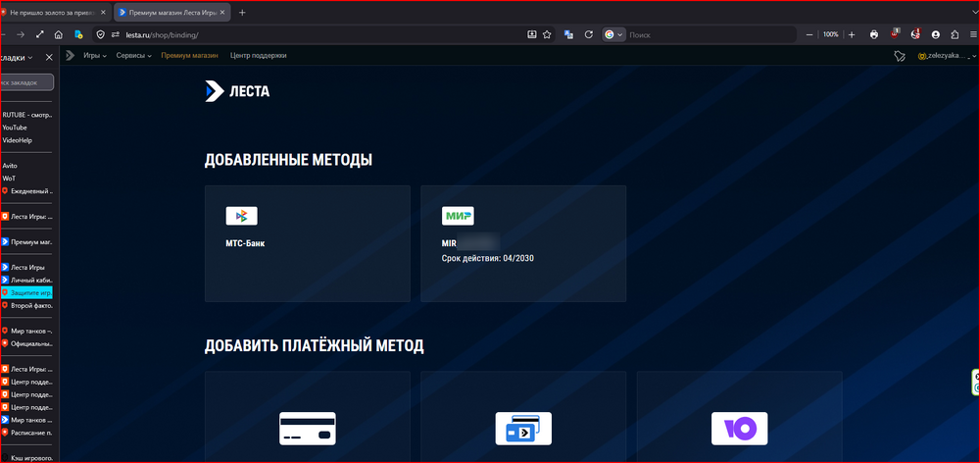Open the RUTUBE bookmark
This screenshot has width=980, height=463.
pos(26,115)
